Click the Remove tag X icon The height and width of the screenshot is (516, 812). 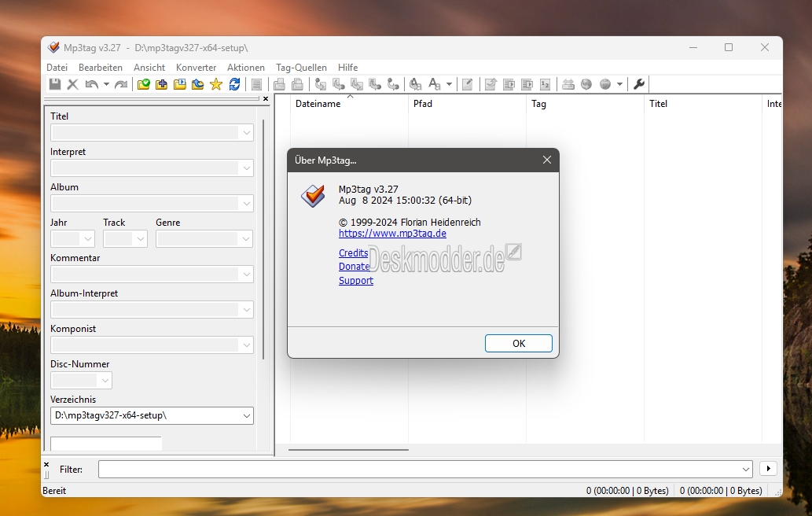click(x=72, y=84)
